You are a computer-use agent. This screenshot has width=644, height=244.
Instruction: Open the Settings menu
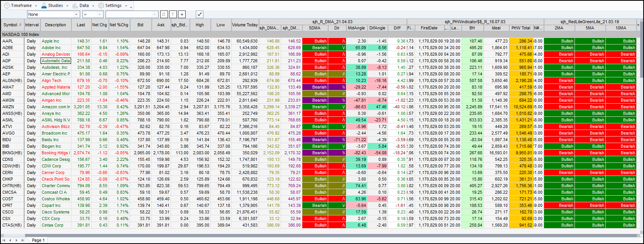113,5
